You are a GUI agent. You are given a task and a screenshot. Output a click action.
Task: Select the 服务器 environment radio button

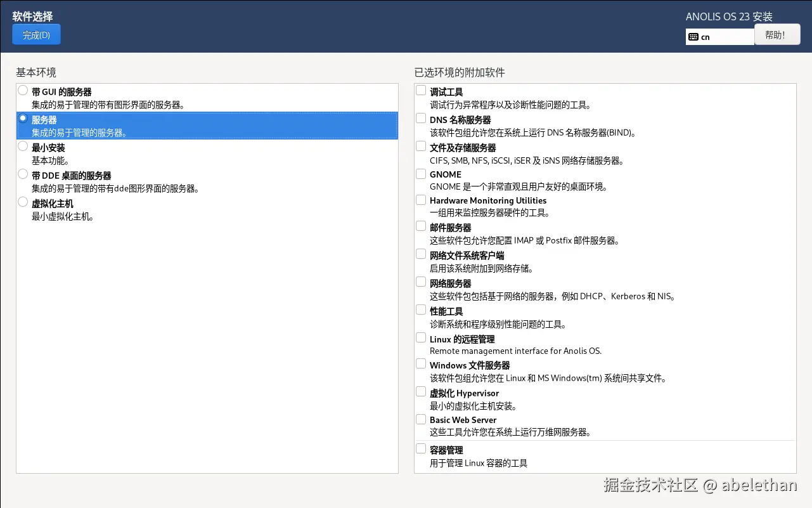point(23,118)
